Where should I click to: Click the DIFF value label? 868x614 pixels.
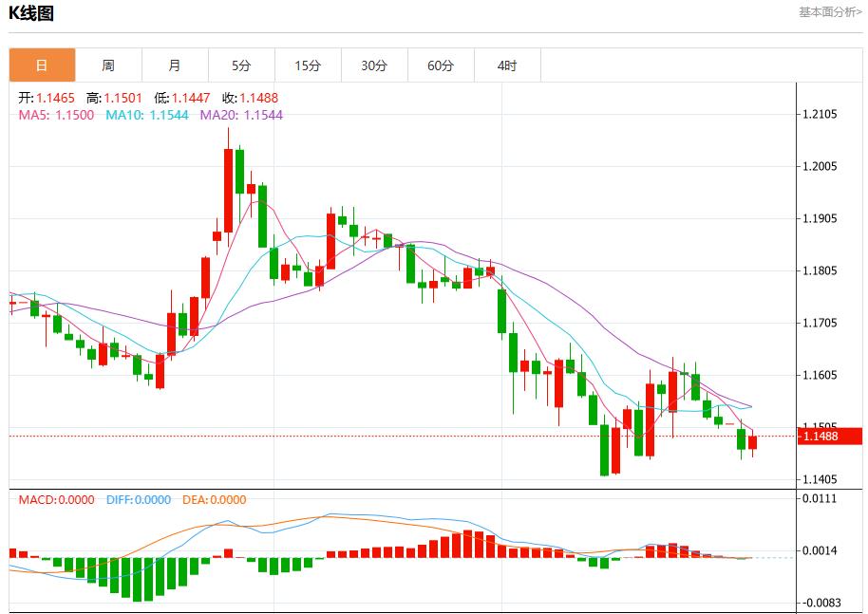tap(139, 500)
